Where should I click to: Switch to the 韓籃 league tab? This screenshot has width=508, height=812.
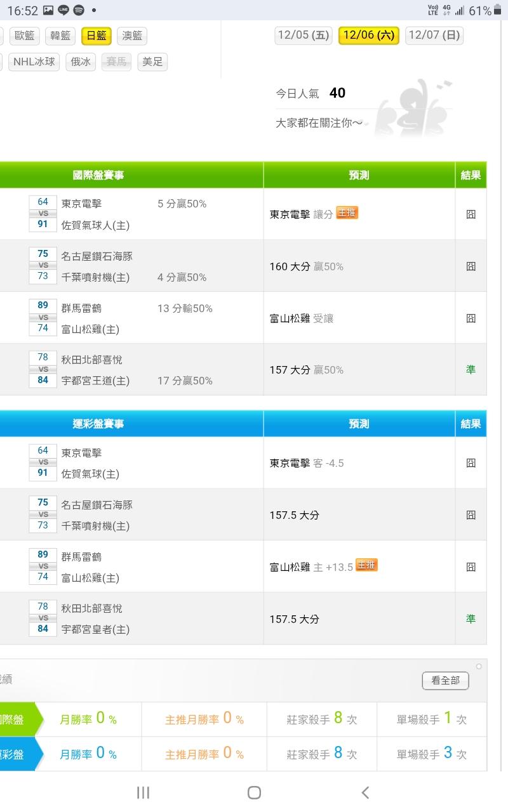coord(60,36)
